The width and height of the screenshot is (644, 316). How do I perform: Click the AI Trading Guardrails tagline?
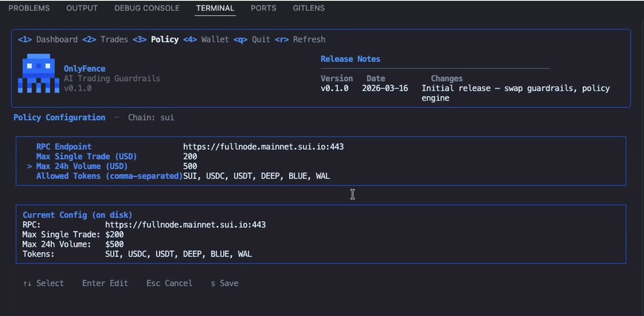coord(112,78)
